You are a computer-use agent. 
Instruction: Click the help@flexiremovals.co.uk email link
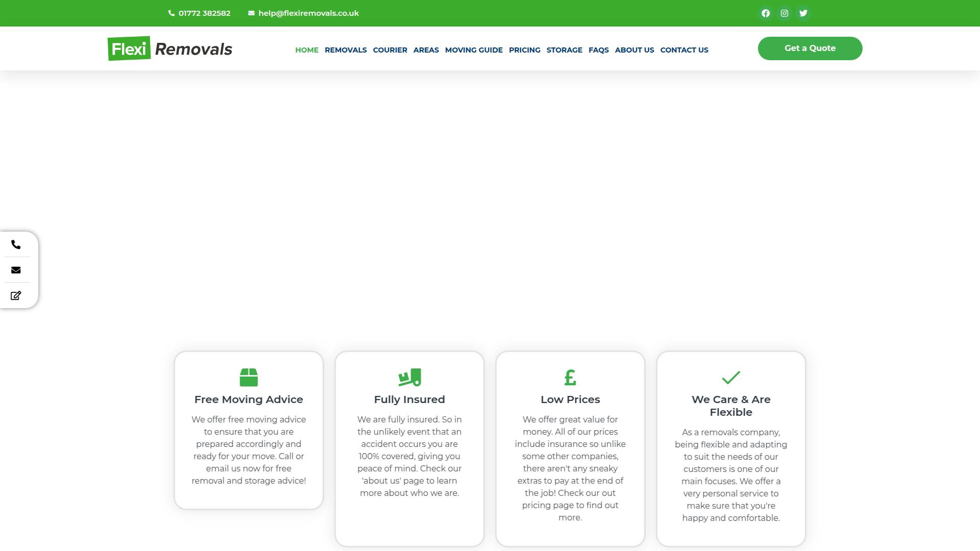(x=308, y=13)
